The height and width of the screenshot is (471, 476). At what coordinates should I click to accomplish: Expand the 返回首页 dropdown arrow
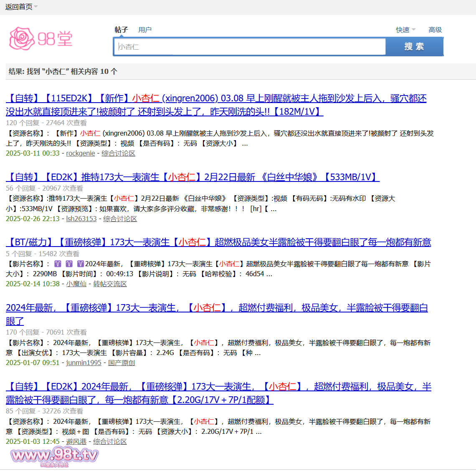point(36,7)
